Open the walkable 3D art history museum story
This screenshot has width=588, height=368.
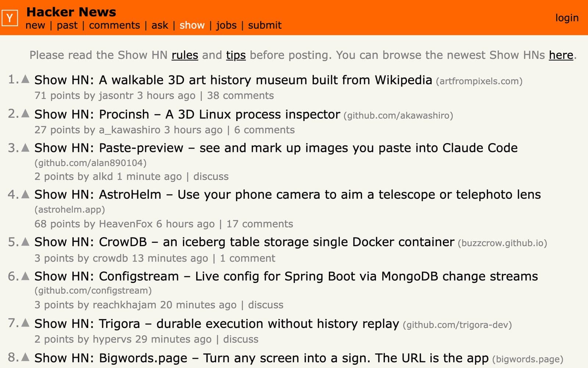233,80
